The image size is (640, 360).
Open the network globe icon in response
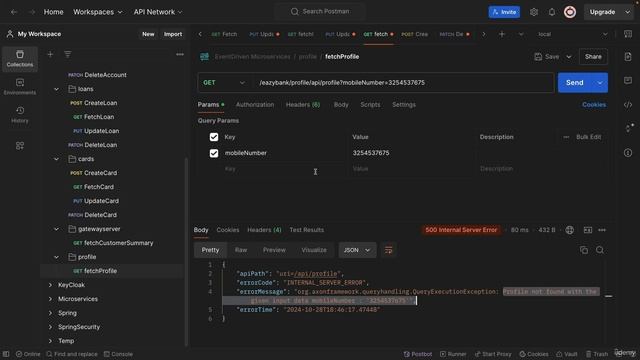pos(569,230)
